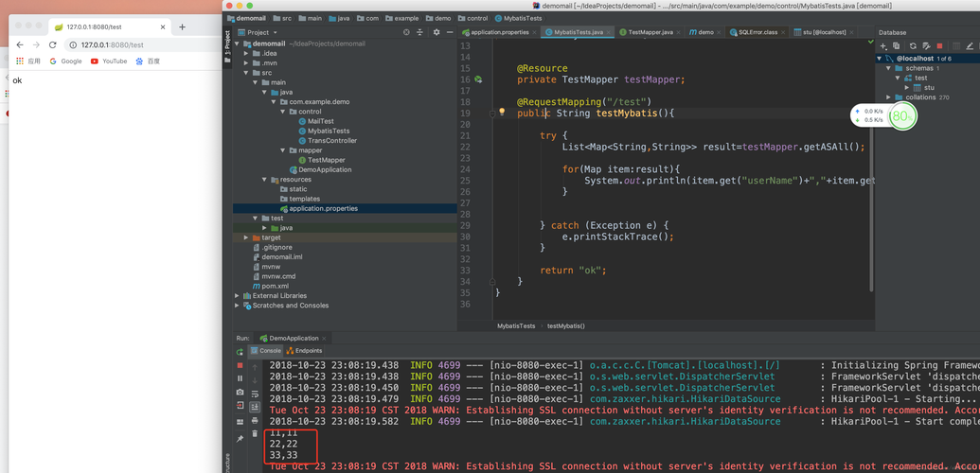Toggle scroll to end of console
This screenshot has width=980, height=473.
(x=255, y=407)
